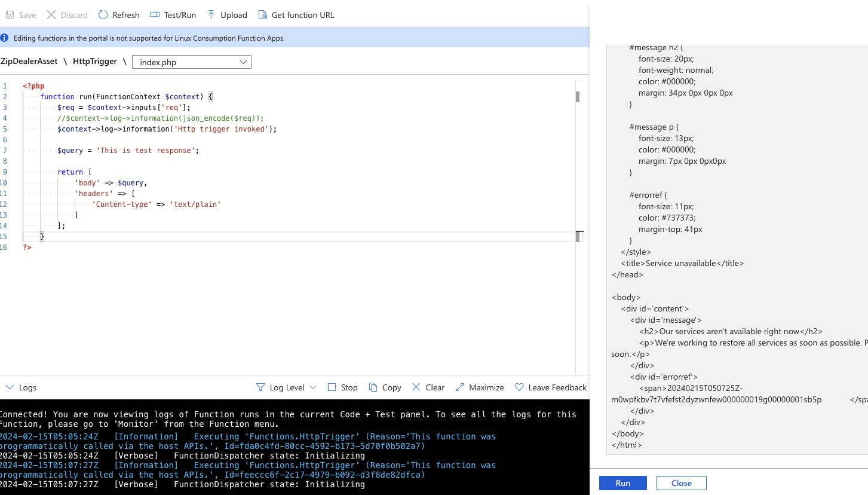Click Leave Feedback link
Image resolution: width=868 pixels, height=495 pixels.
[x=557, y=387]
